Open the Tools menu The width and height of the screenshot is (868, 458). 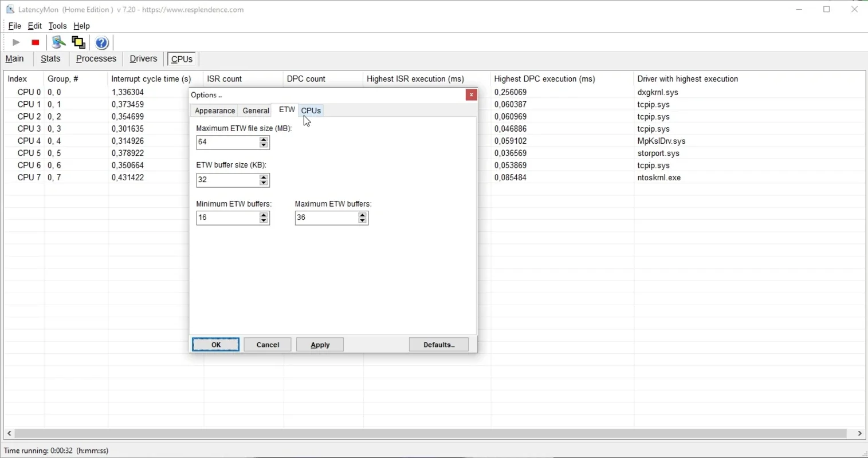click(x=57, y=26)
